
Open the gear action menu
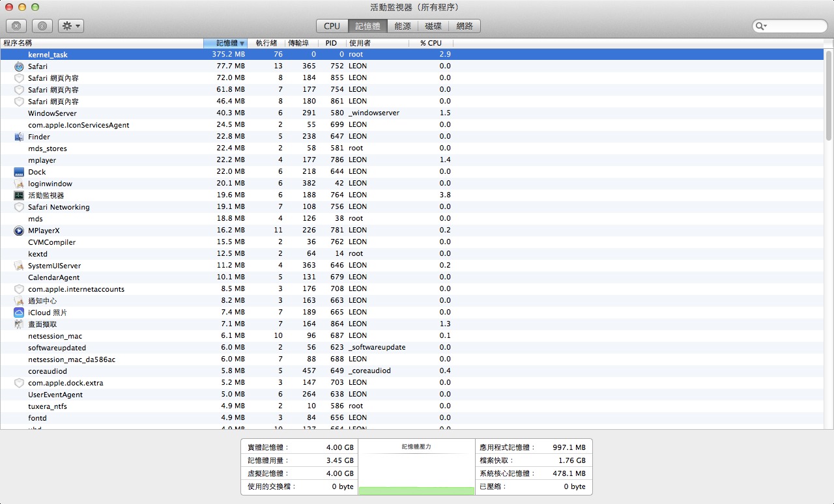point(71,26)
